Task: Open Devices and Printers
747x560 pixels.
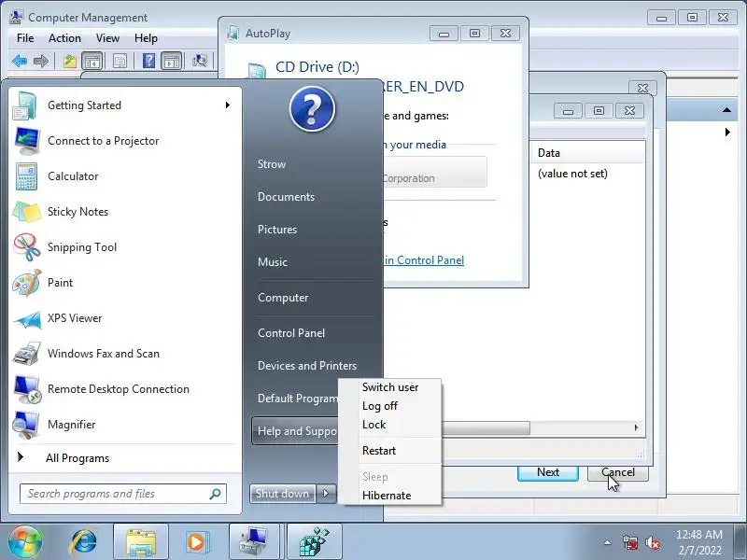Action: coord(307,366)
